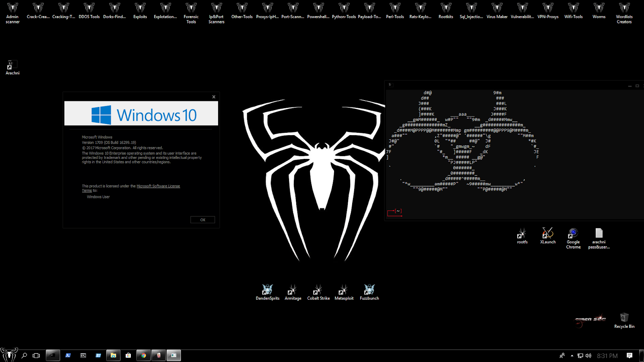Open Google Chrome from the taskbar
The image size is (644, 362).
[x=143, y=355]
